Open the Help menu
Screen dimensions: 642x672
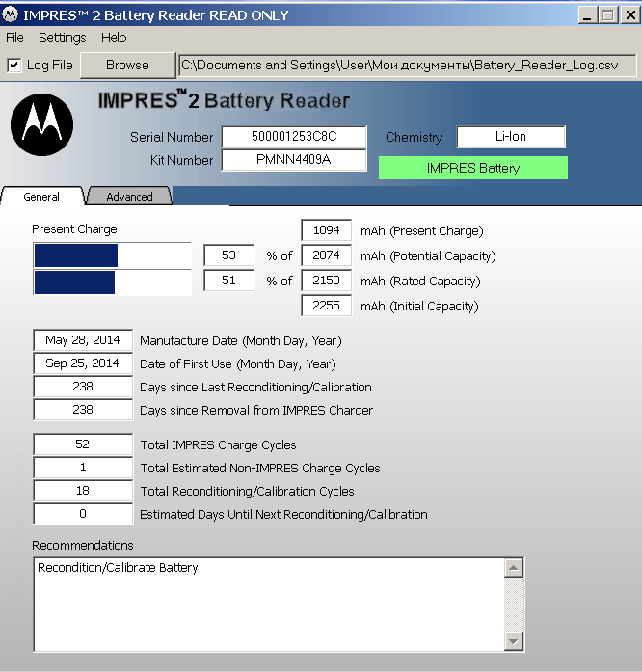pos(114,38)
